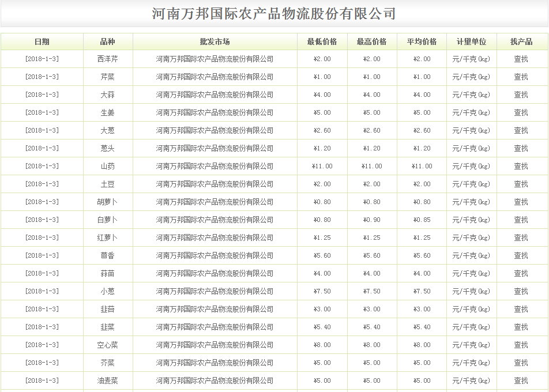Viewport: 549px width, 392px height.
Task: Click 查找 button for 韭菜 row
Action: 521,327
